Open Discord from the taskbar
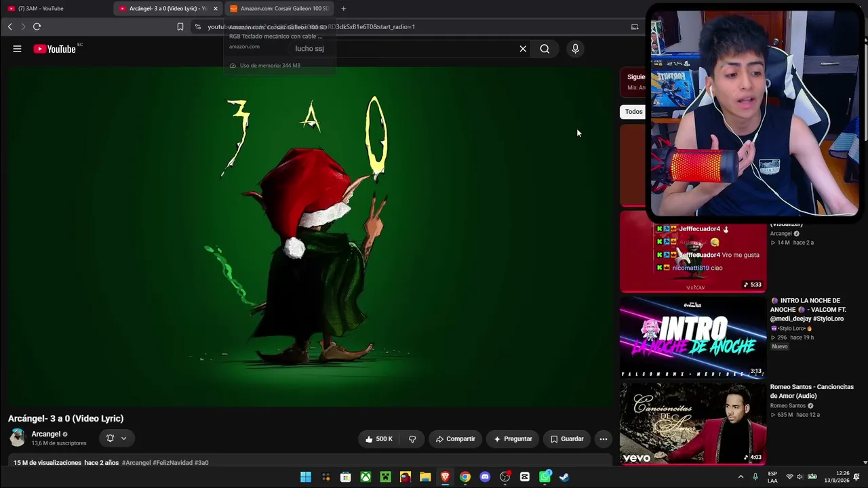The height and width of the screenshot is (488, 868). (485, 477)
